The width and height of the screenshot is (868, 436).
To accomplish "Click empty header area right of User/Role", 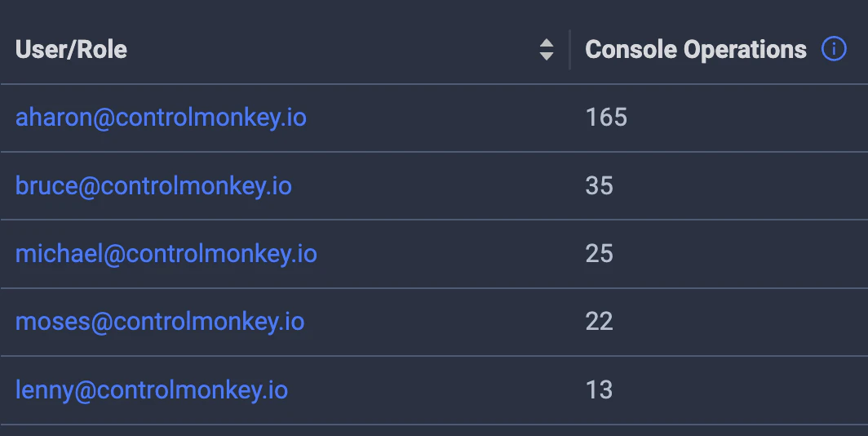I will pos(326,50).
